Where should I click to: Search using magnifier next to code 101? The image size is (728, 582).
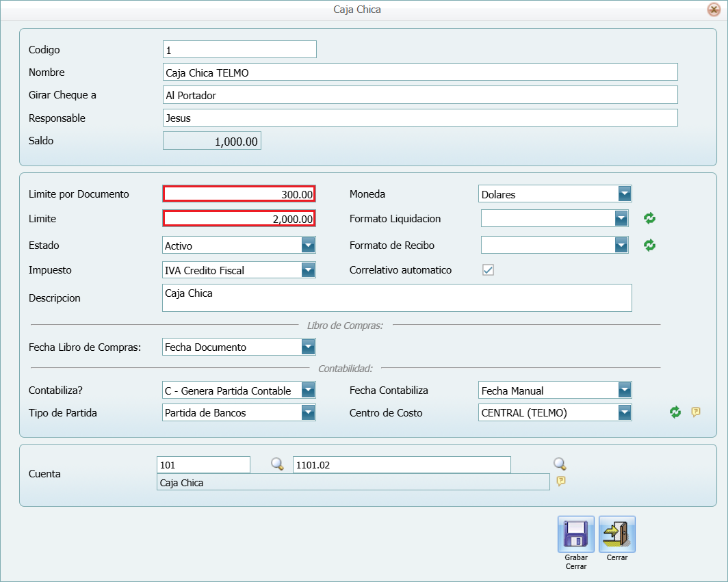point(277,464)
